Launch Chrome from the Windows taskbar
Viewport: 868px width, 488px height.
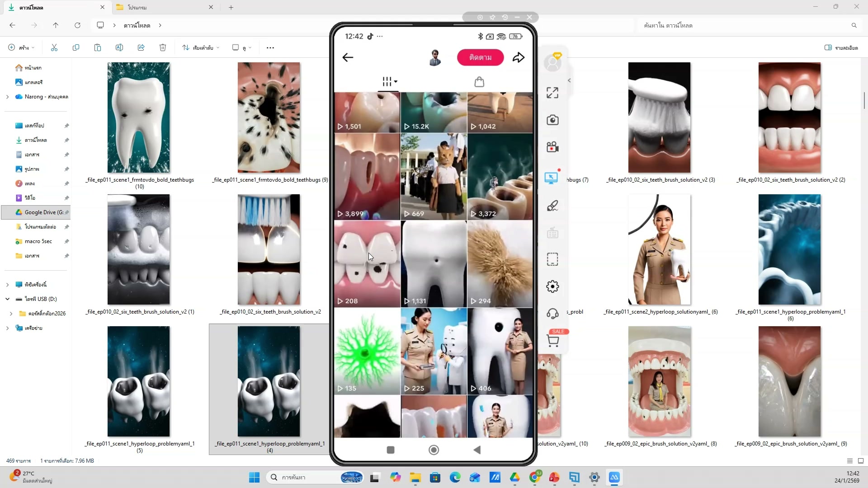coord(536,477)
